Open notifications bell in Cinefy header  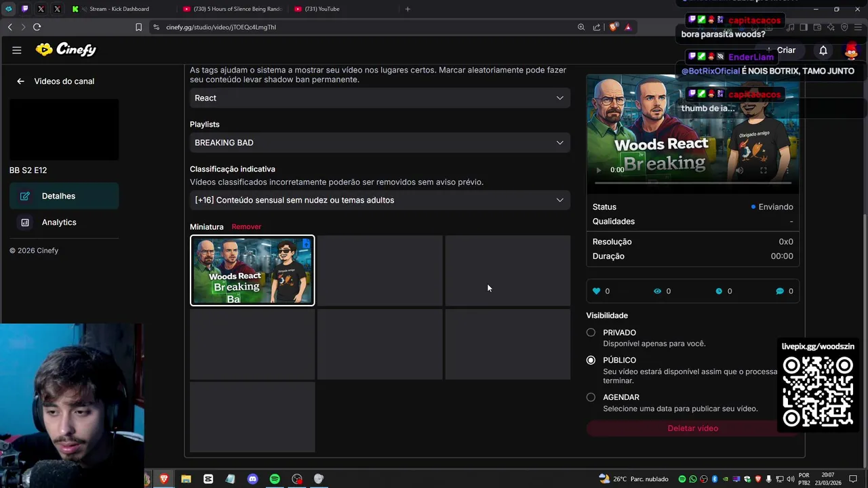point(823,50)
